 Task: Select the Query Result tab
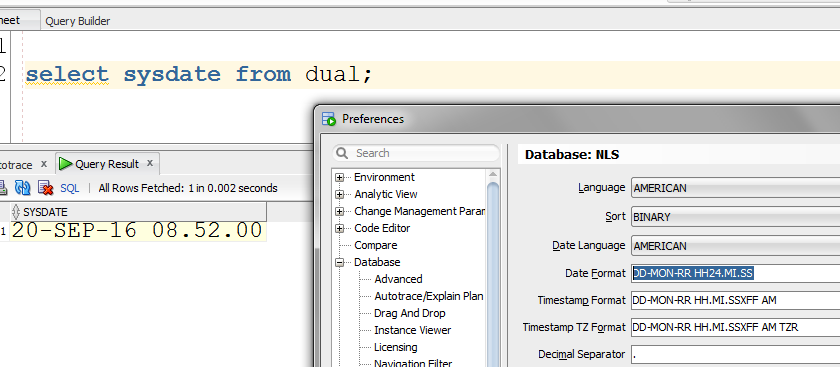pos(107,164)
